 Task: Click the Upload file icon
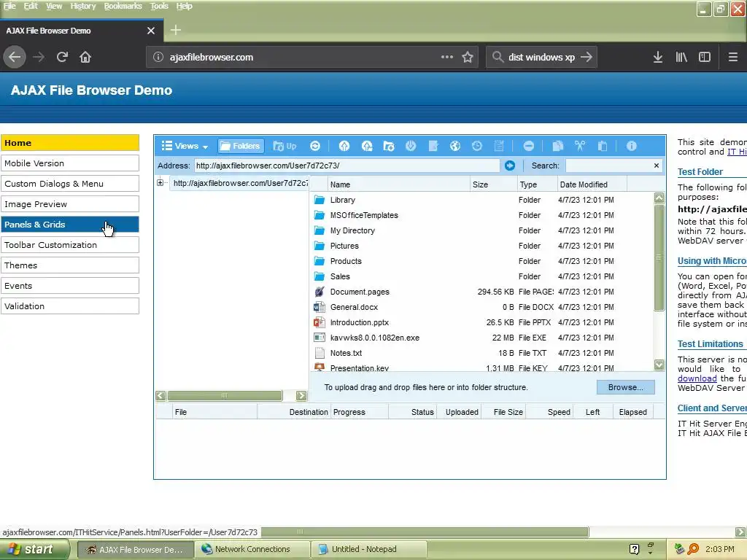tap(344, 146)
